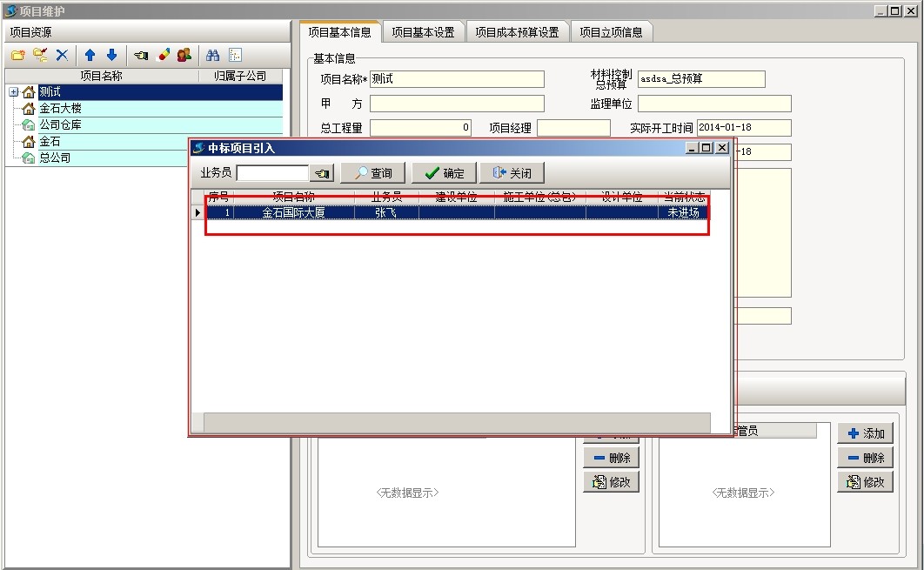Switch to 项目基本设置 tab
The width and height of the screenshot is (924, 570).
pyautogui.click(x=423, y=32)
